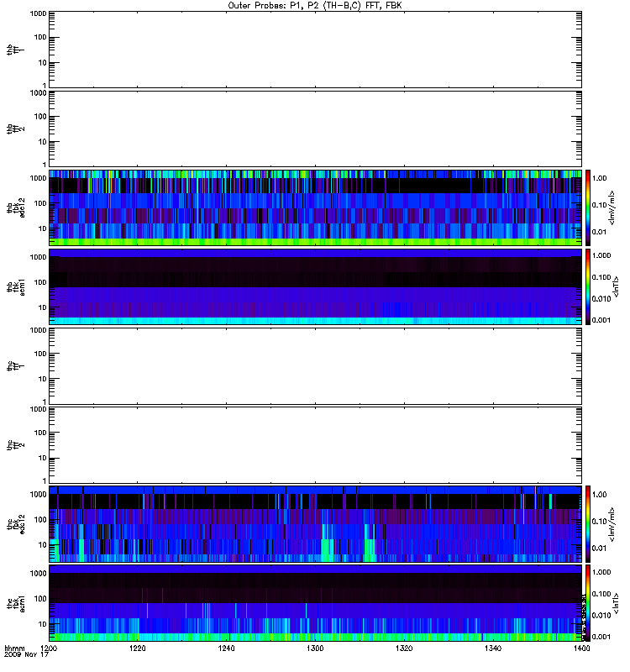Click the color bar beside thb fbk scm1
Image resolution: width=630 pixels, height=672 pixels.
(588, 286)
